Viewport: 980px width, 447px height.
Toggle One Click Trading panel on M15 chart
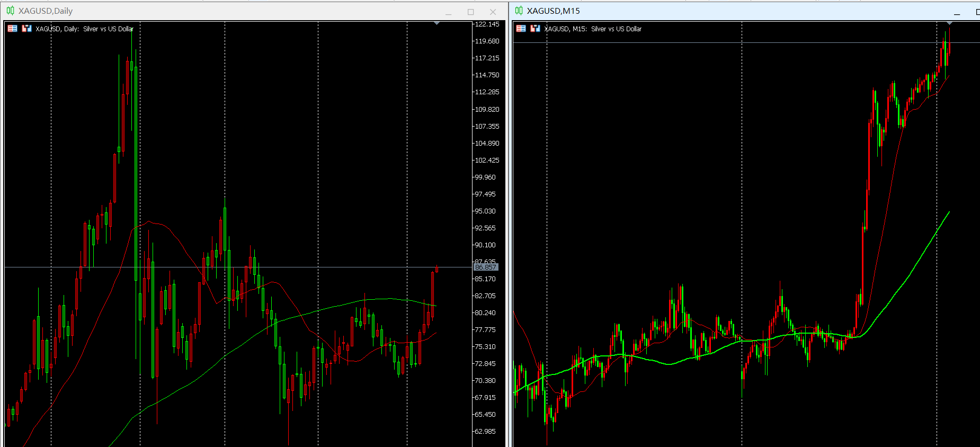pos(521,29)
